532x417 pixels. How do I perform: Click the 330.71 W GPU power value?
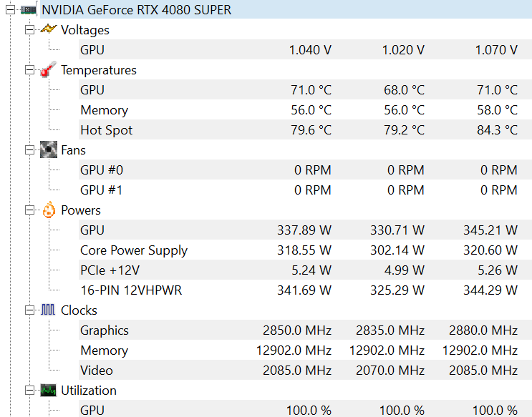(x=397, y=230)
